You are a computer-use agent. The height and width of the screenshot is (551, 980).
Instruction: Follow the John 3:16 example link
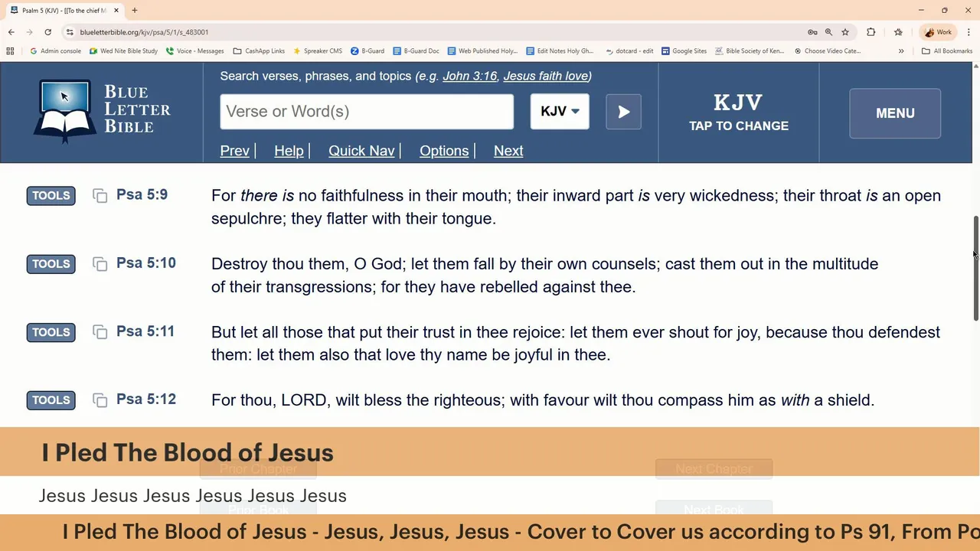click(469, 76)
